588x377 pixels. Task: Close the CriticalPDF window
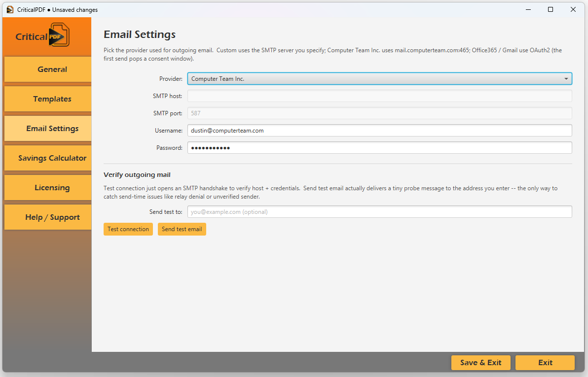573,10
